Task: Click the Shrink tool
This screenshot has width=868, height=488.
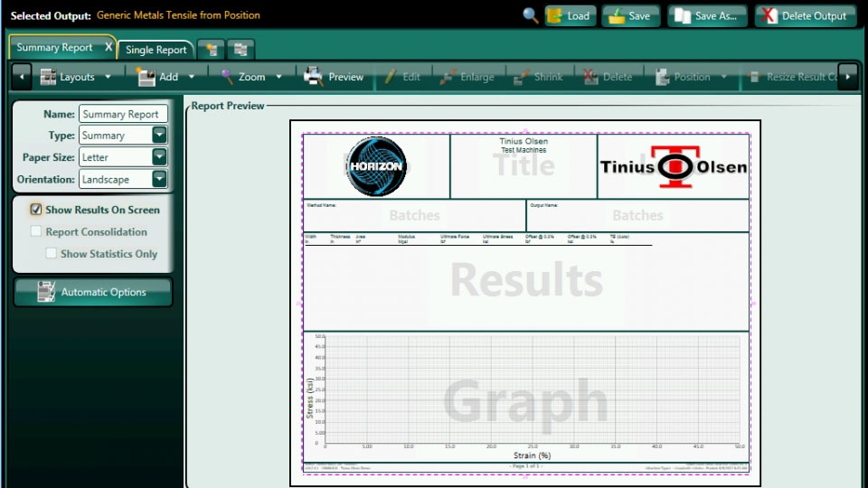Action: [x=537, y=77]
